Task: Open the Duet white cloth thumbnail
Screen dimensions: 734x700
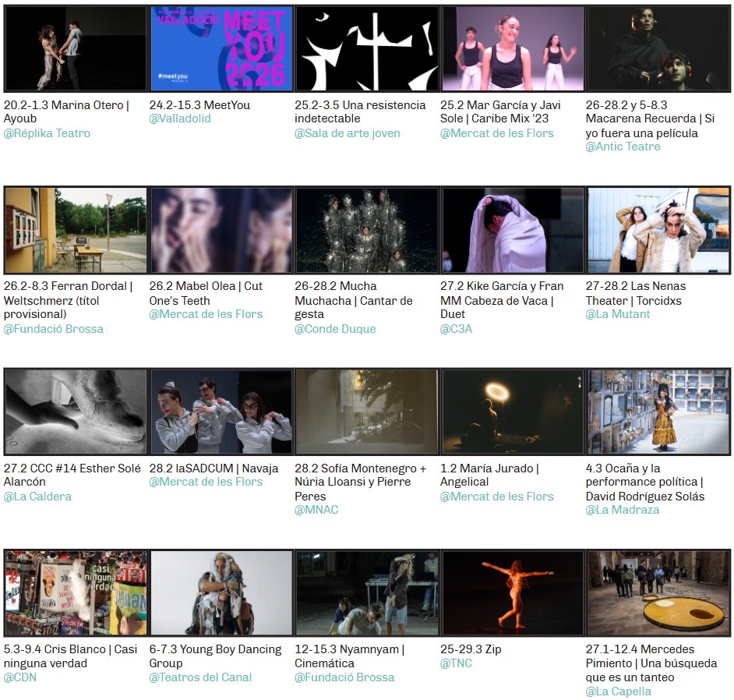Action: pos(513,230)
